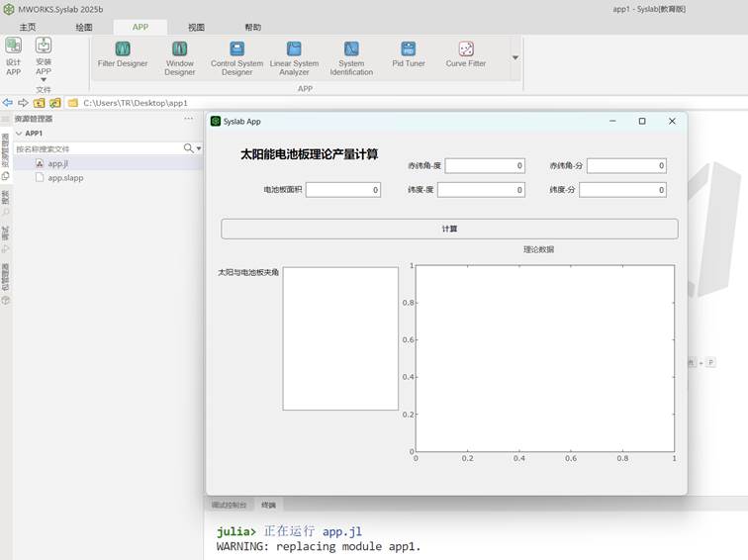Screen dimensions: 748x560
Task: Click the 纬度-度 input field
Action: (481, 190)
